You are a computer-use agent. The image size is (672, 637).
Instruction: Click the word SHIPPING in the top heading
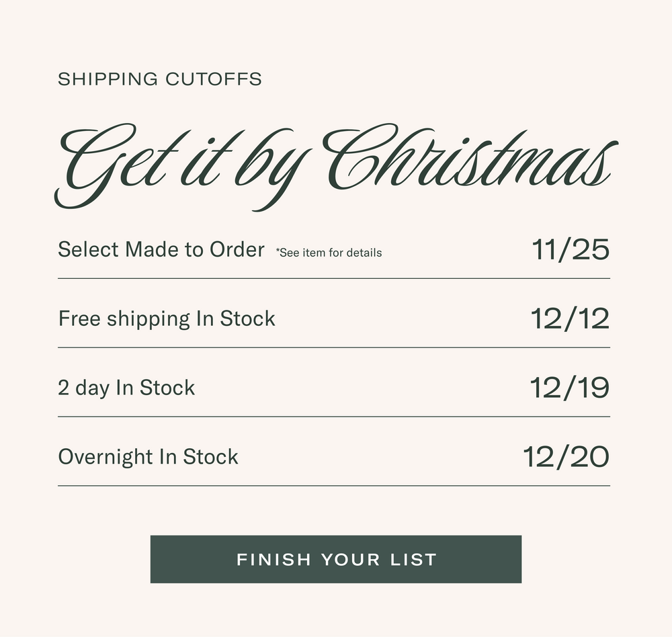point(107,79)
